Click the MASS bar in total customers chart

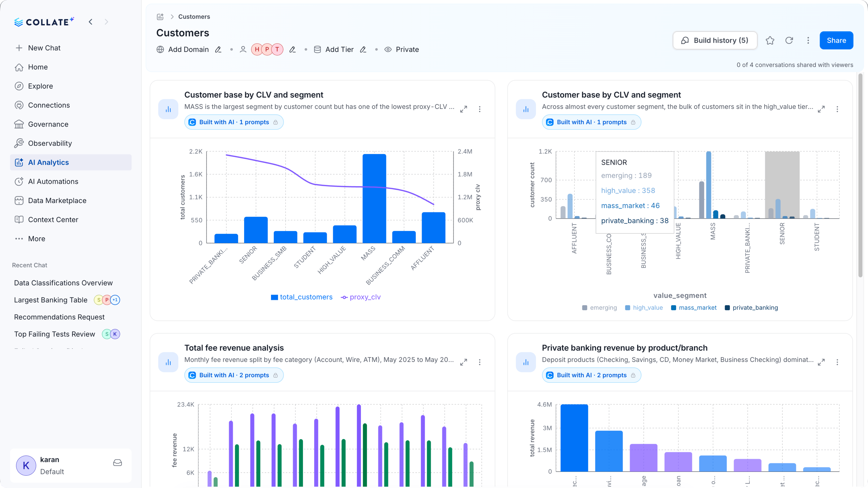(x=374, y=199)
